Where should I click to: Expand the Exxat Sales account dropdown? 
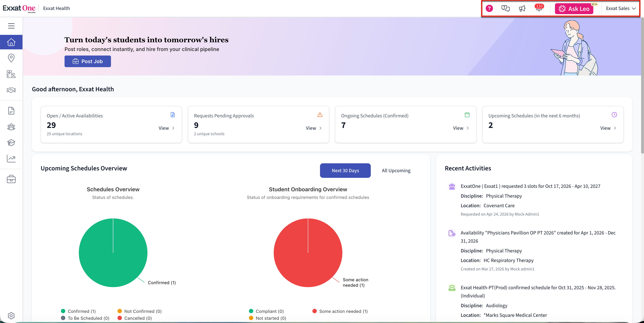coord(620,9)
